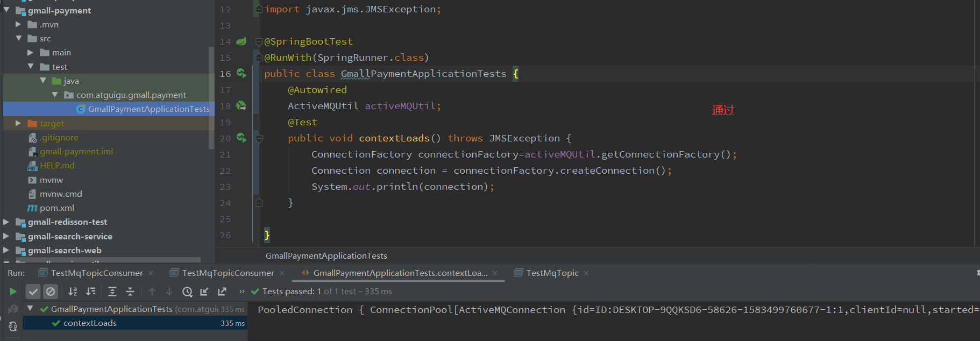Export test results icon
The width and height of the screenshot is (980, 341).
point(222,292)
